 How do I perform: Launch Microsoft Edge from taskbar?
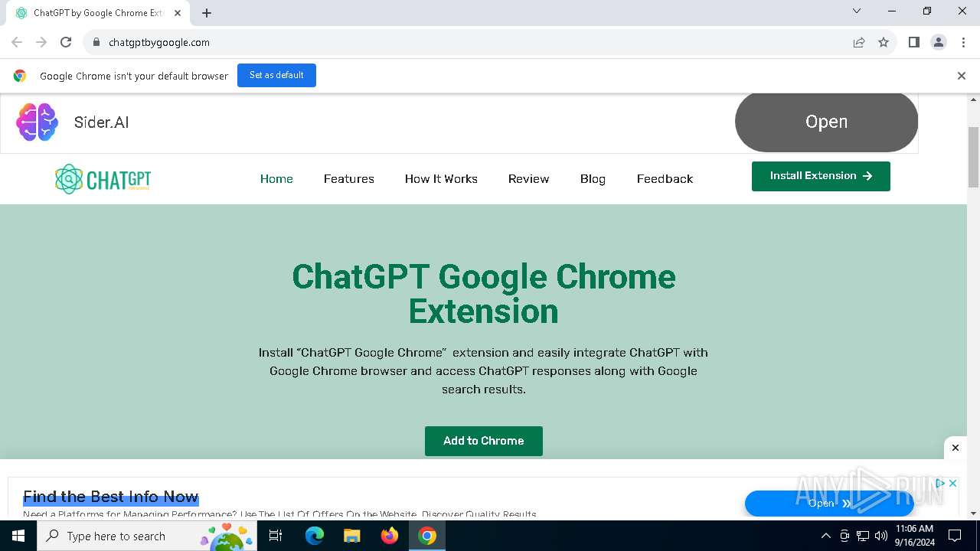point(314,536)
